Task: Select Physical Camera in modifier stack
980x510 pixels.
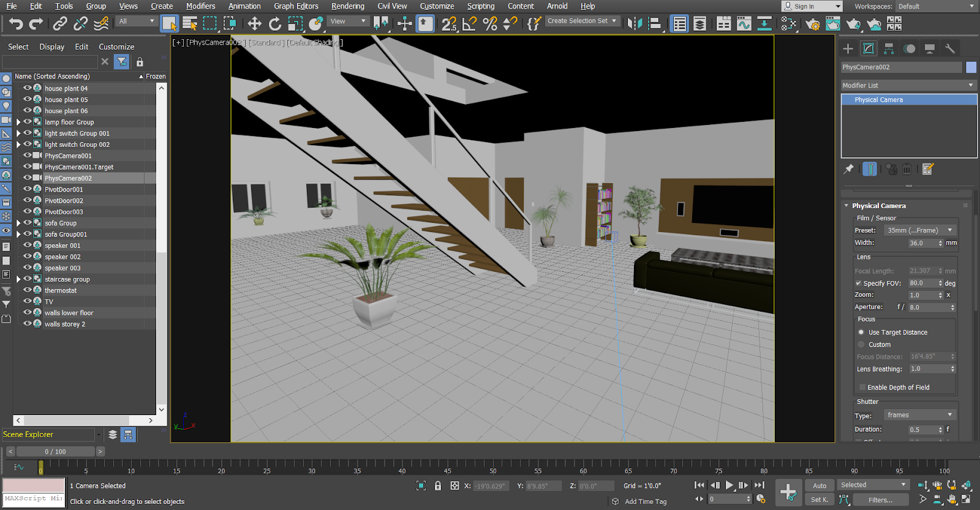Action: (x=909, y=100)
